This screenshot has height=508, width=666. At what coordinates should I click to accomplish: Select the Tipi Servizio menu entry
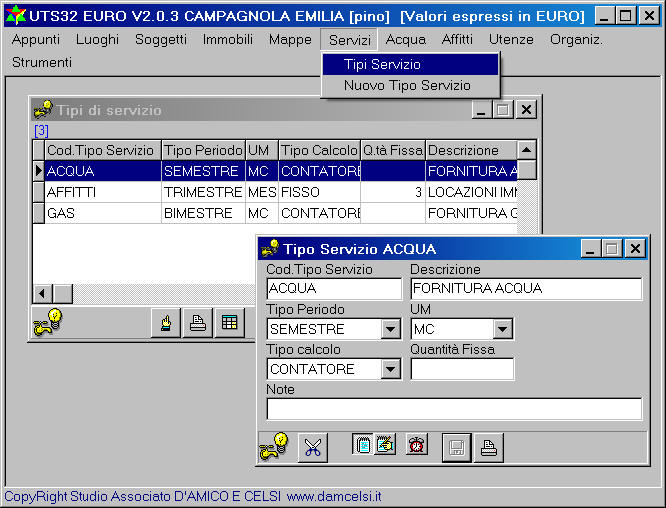point(382,64)
